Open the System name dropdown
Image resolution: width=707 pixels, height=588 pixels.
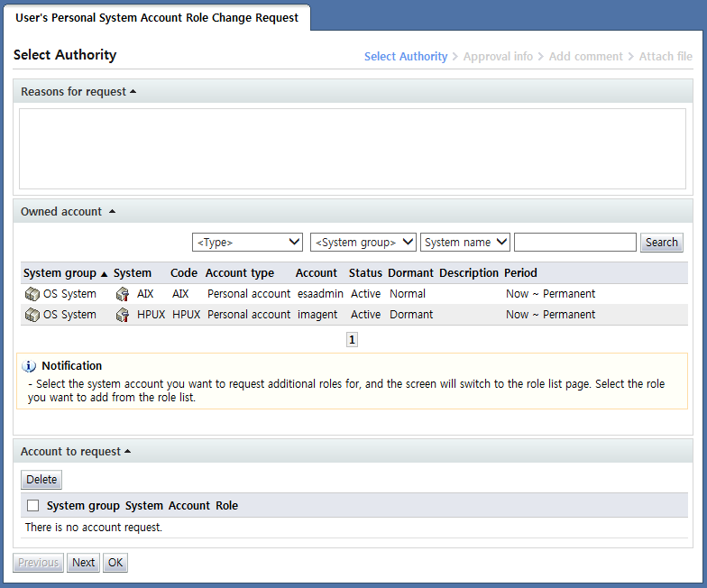click(x=464, y=242)
